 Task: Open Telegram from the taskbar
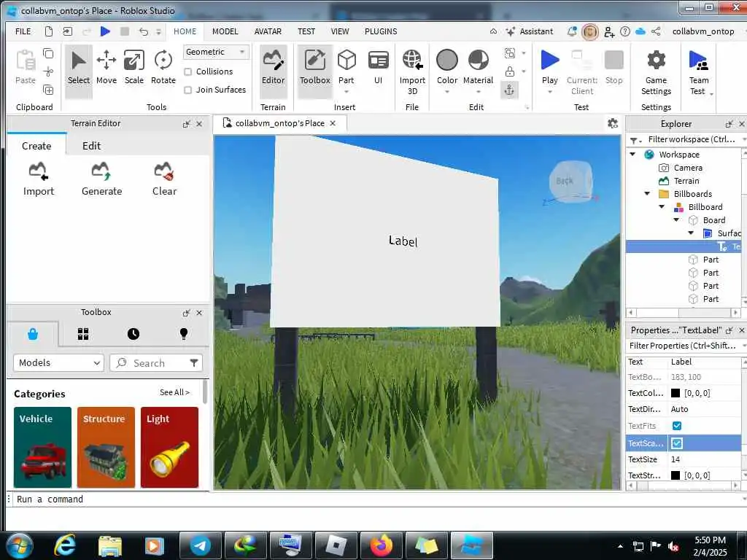coord(200,545)
